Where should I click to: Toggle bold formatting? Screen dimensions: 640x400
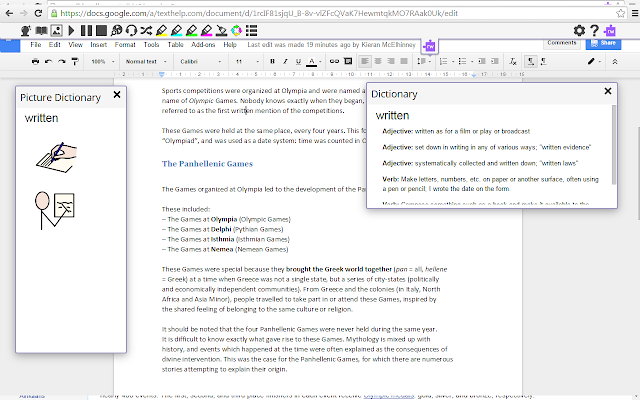point(272,62)
